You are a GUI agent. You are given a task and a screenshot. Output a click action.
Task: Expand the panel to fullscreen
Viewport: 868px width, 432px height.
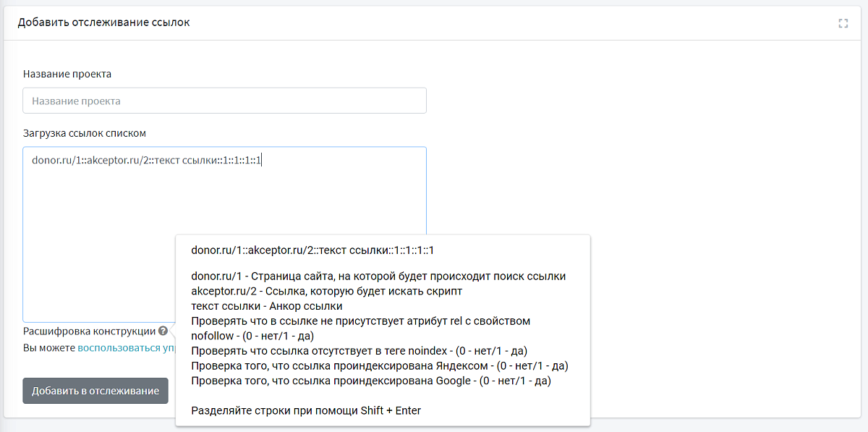pos(843,23)
